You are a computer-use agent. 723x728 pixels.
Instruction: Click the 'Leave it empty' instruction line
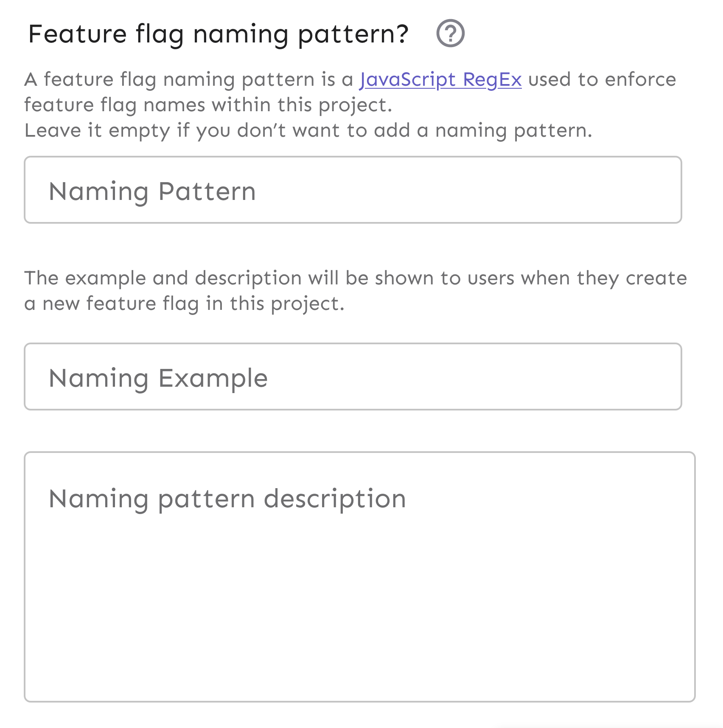(308, 130)
